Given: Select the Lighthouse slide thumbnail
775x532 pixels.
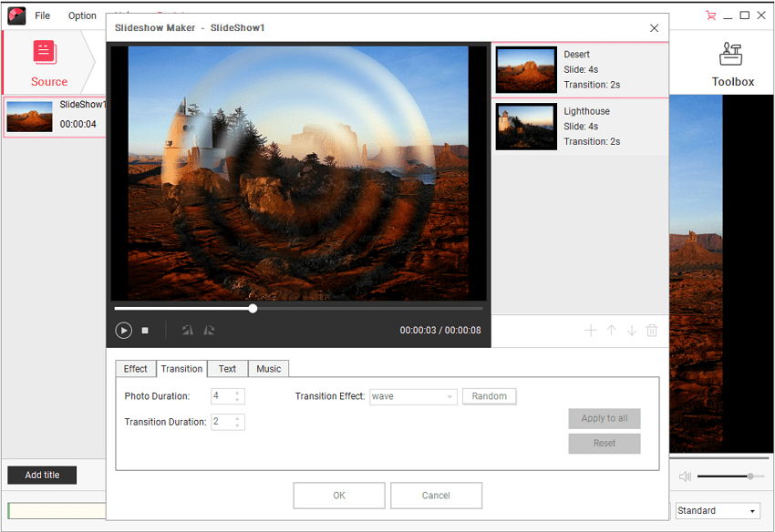Looking at the screenshot, I should coord(526,127).
